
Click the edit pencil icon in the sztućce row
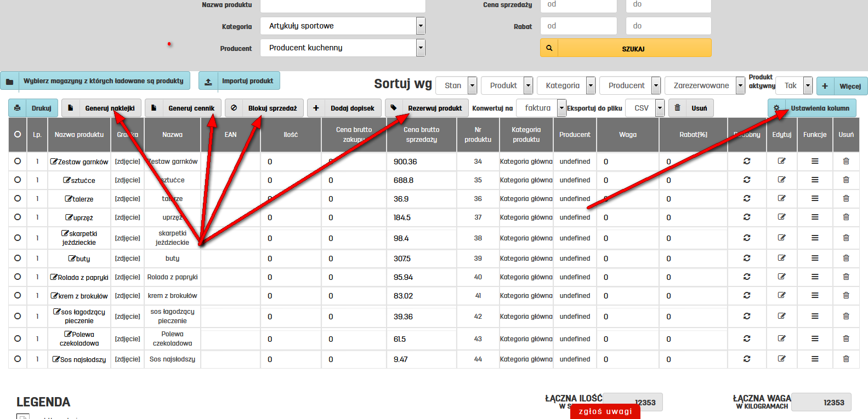pyautogui.click(x=781, y=180)
